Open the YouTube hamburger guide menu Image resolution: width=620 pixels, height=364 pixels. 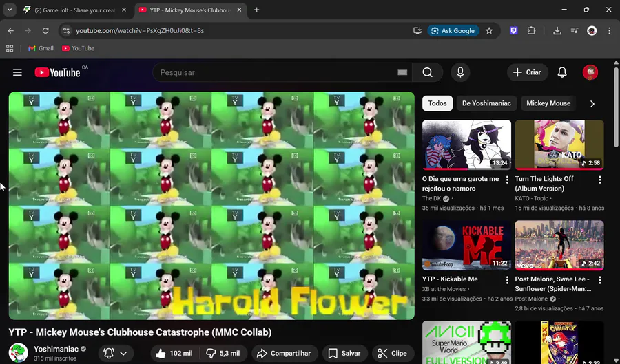point(17,72)
